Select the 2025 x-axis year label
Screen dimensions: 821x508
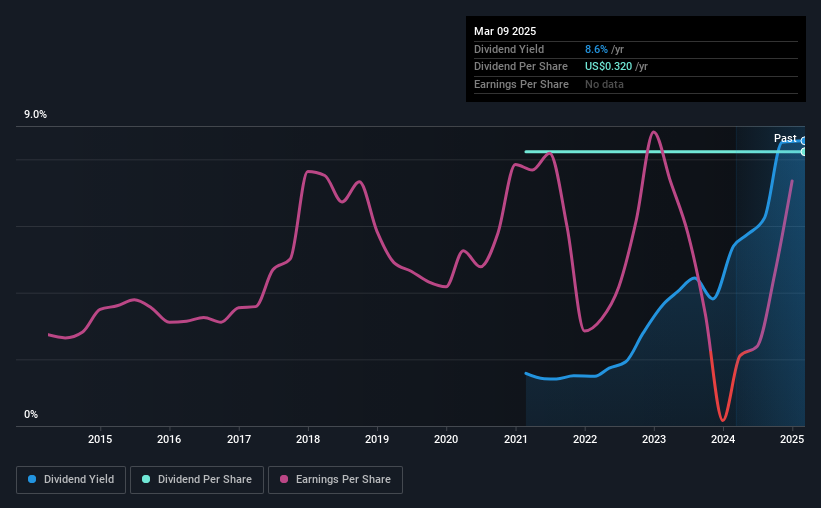[x=792, y=439]
